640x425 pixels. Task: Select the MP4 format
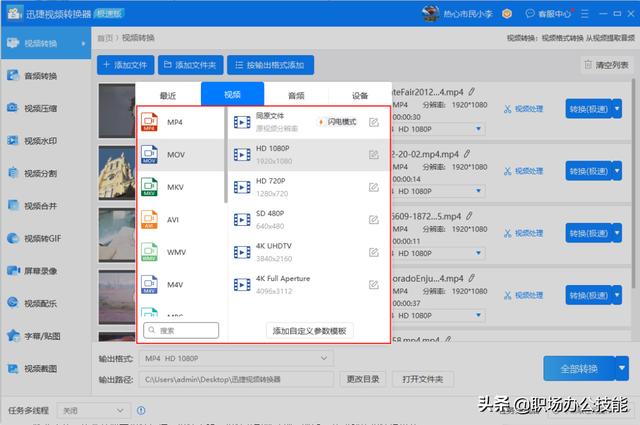(181, 122)
